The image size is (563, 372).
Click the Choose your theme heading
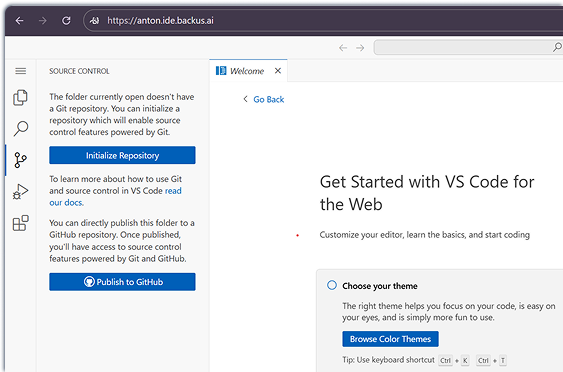pyautogui.click(x=380, y=286)
